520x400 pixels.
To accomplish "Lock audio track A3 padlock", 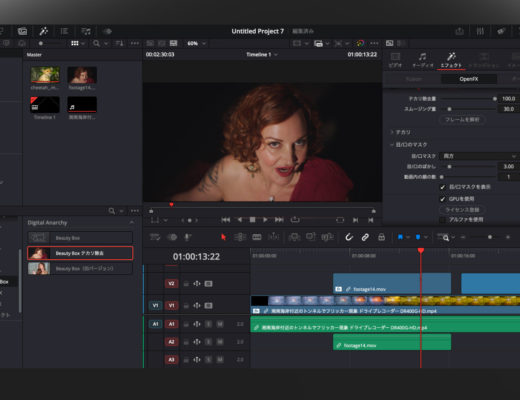I will [186, 360].
